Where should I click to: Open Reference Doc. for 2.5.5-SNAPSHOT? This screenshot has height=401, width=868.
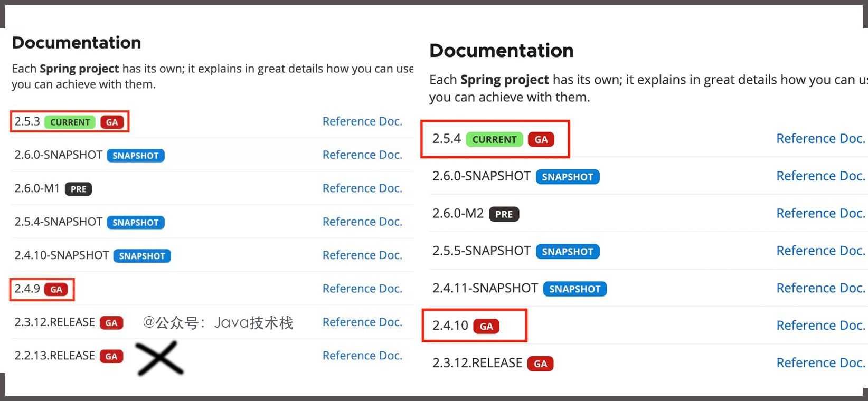point(820,251)
